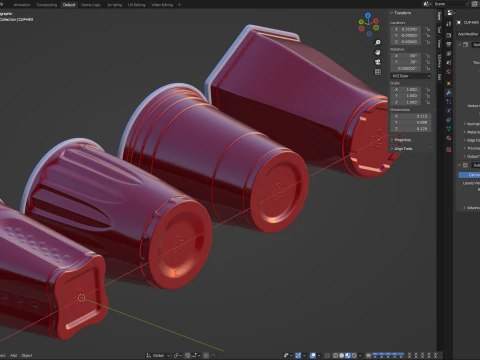Lock the Location Z value
This screenshot has width=480, height=360.
pos(428,42)
